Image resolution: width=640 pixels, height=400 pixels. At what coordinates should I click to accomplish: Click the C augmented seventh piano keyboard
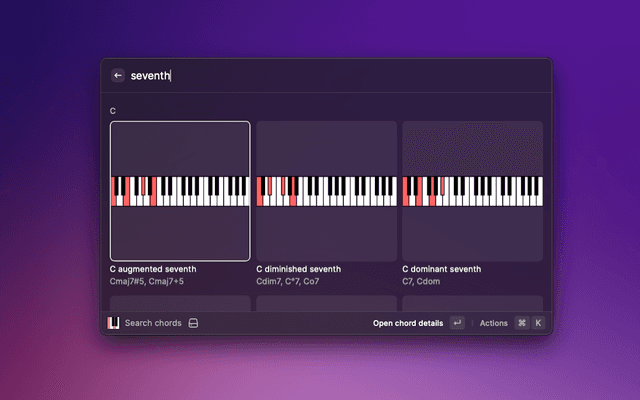click(180, 191)
